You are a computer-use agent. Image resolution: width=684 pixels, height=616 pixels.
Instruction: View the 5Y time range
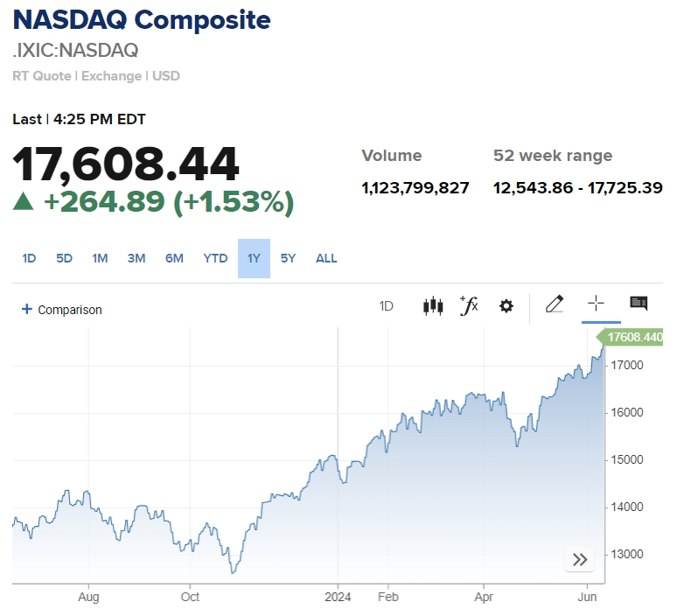coord(289,258)
